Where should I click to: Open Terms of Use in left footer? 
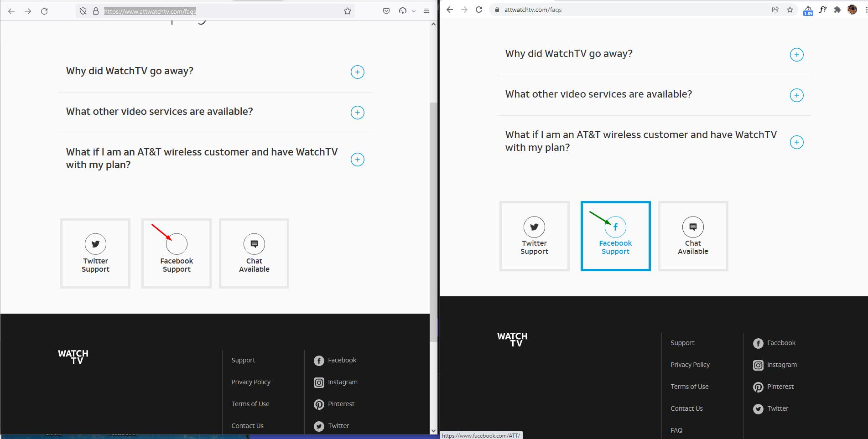point(250,404)
